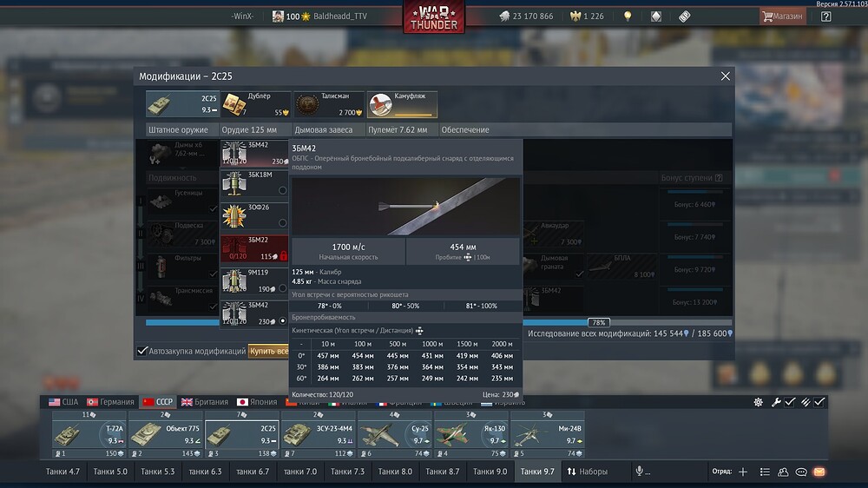This screenshot has width=868, height=488.
Task: Click the 3ОФ26 explosive shell icon
Action: (234, 216)
